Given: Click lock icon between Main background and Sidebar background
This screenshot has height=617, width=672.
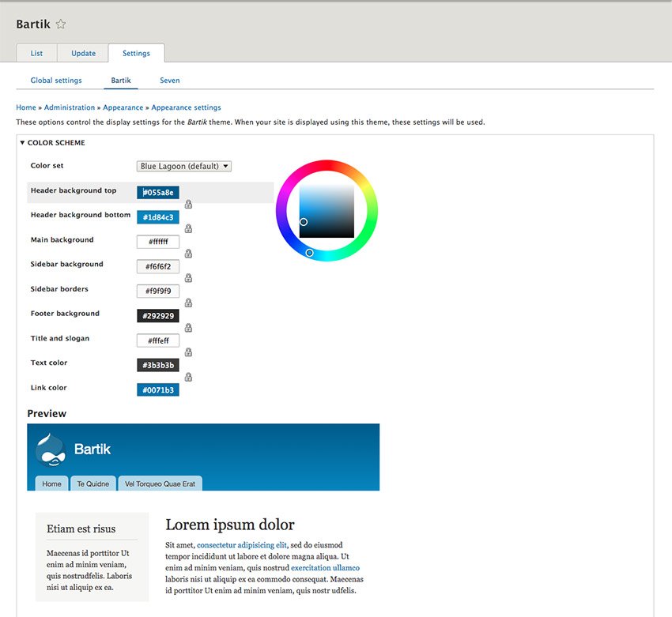Looking at the screenshot, I should coord(188,254).
